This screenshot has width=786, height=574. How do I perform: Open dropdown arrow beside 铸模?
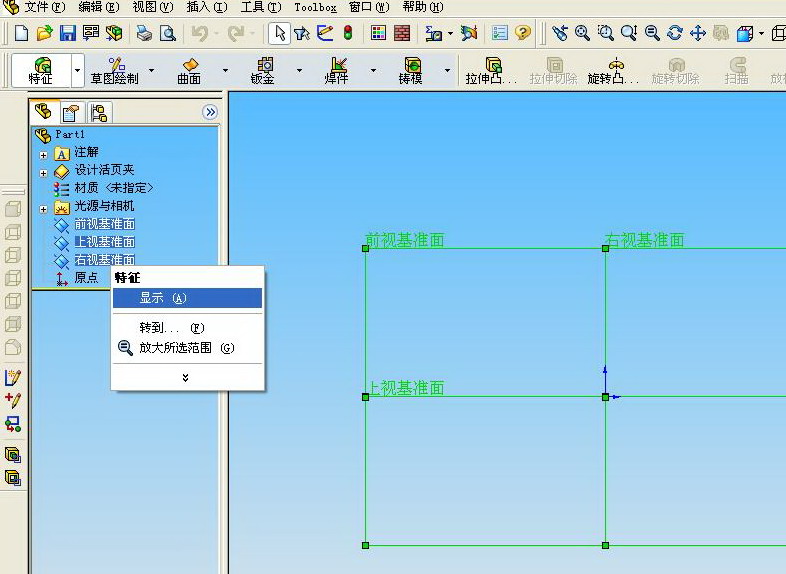[447, 70]
